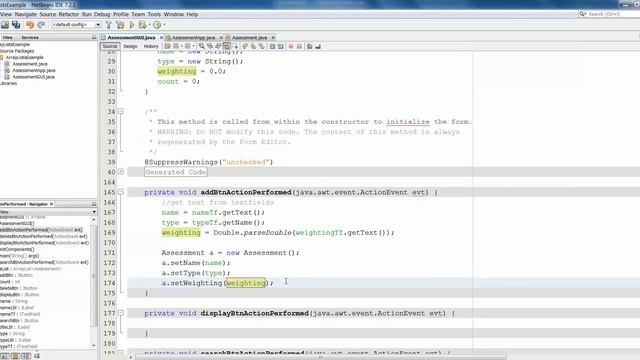Click the Source view button

pyautogui.click(x=110, y=46)
